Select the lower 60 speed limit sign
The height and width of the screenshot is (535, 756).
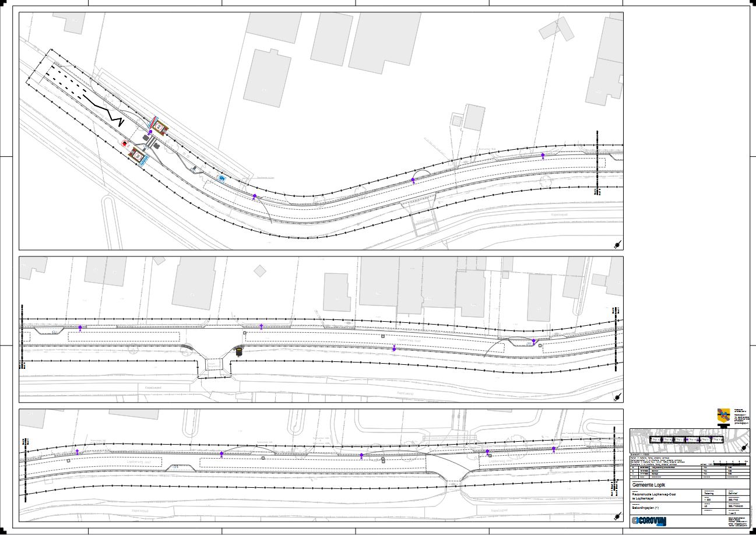click(138, 156)
